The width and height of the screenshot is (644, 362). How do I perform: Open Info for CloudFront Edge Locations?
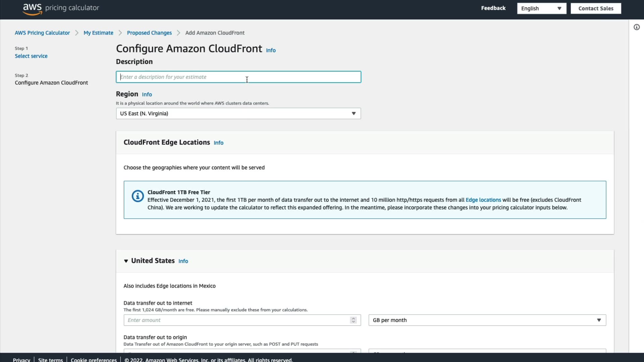pos(218,143)
